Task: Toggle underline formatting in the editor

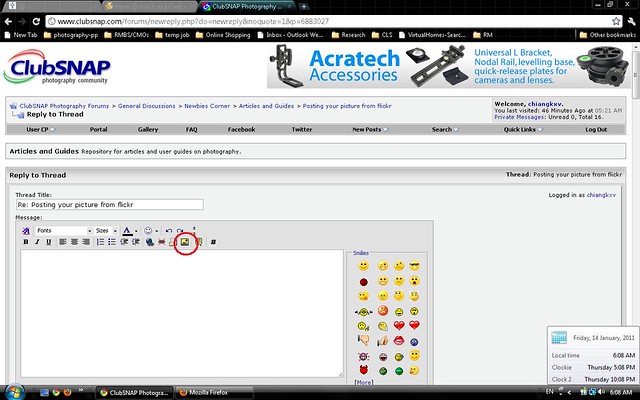Action: click(x=49, y=242)
